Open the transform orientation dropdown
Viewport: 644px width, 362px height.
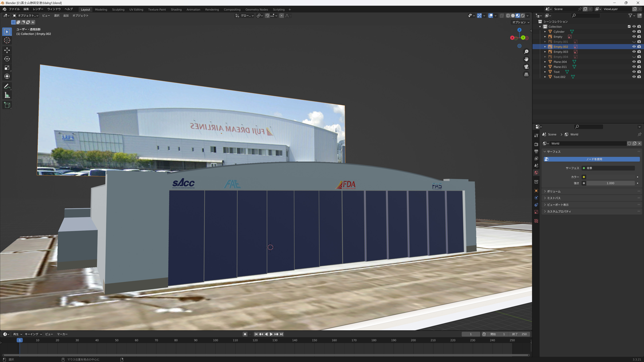(x=245, y=15)
